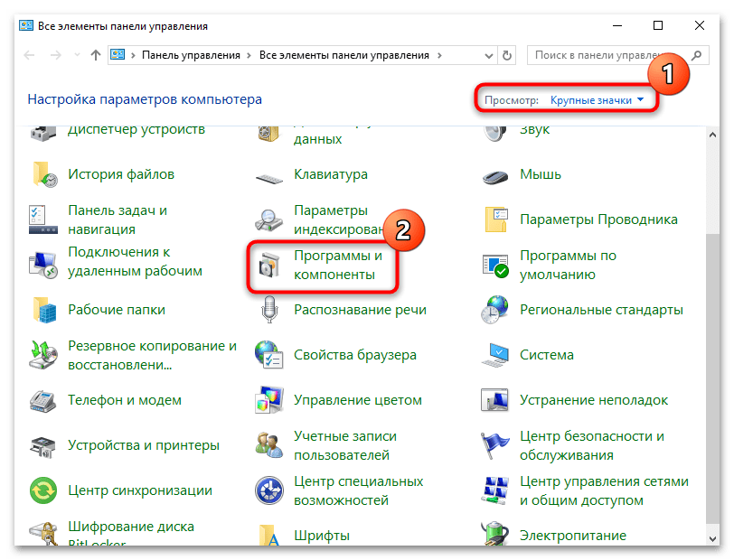Open the address bar history dropdown
The image size is (734, 560).
tap(489, 53)
